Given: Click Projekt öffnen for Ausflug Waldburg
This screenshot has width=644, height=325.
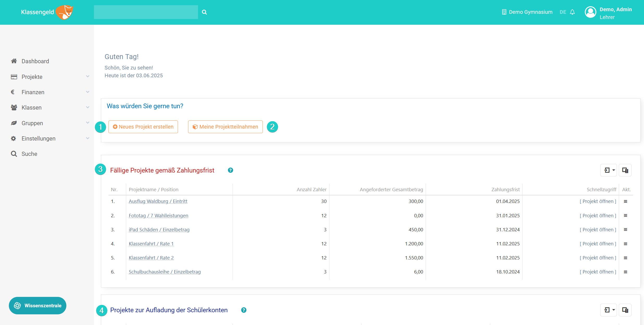Looking at the screenshot, I should click(x=598, y=201).
